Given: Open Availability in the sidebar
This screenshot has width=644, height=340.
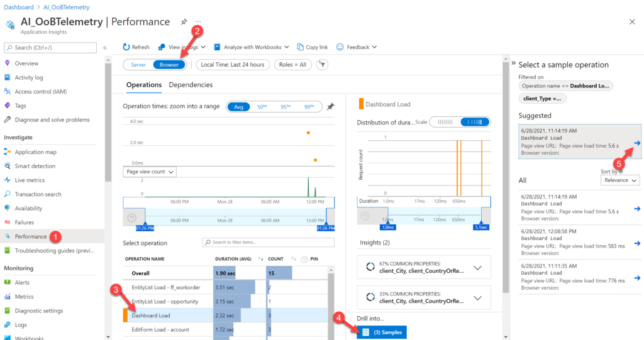Looking at the screenshot, I should 28,208.
